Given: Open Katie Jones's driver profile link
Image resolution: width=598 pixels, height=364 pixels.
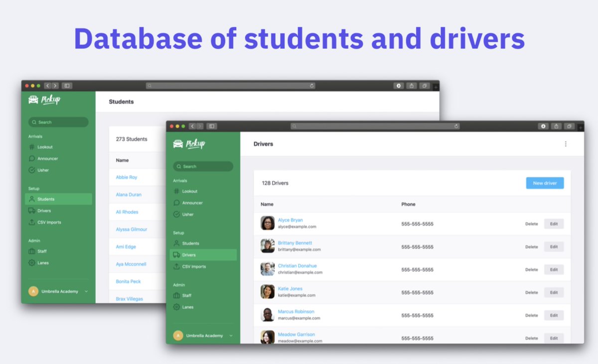Looking at the screenshot, I should pos(290,289).
